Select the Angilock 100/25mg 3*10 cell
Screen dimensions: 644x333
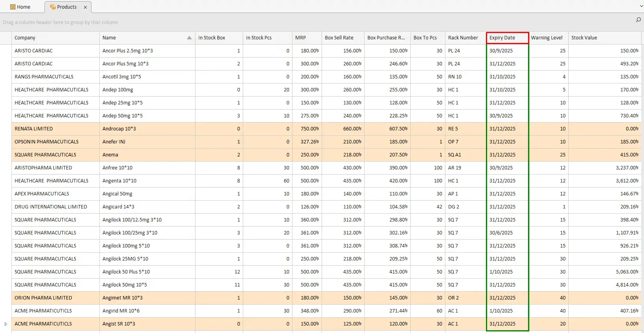[x=147, y=233]
